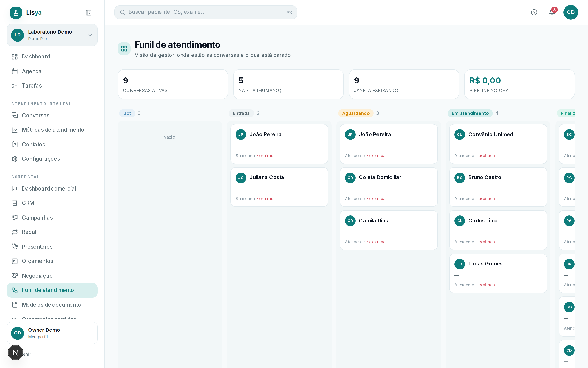Go to Conversas section

coord(52,115)
